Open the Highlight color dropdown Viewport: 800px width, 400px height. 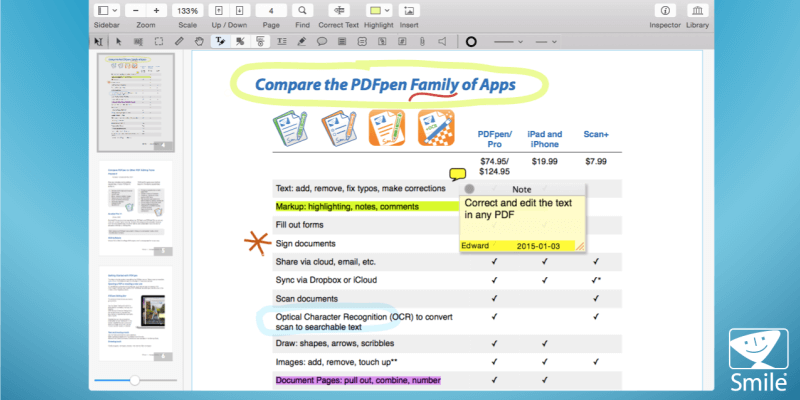pyautogui.click(x=379, y=10)
